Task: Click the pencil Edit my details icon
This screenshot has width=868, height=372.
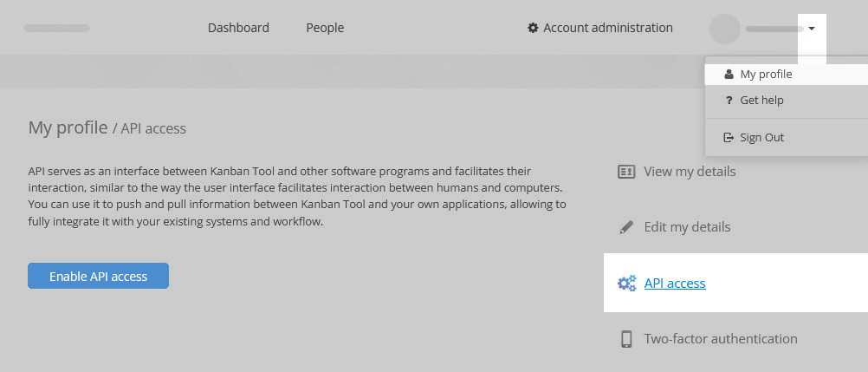Action: [x=626, y=227]
